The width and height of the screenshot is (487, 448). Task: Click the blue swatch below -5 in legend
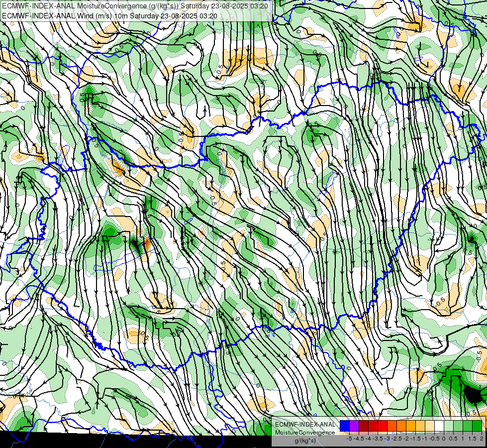(x=345, y=426)
